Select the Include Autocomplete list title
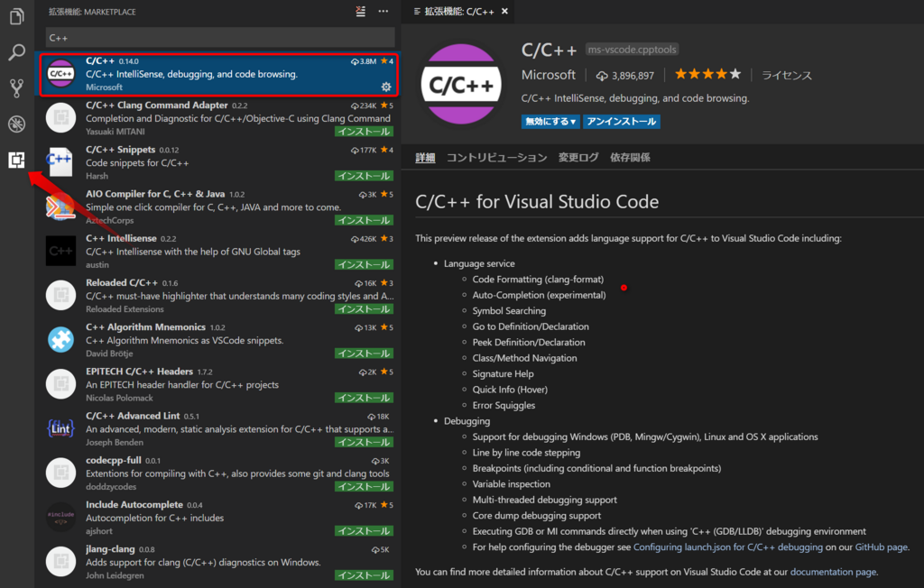Viewport: 924px width, 588px height. [134, 505]
